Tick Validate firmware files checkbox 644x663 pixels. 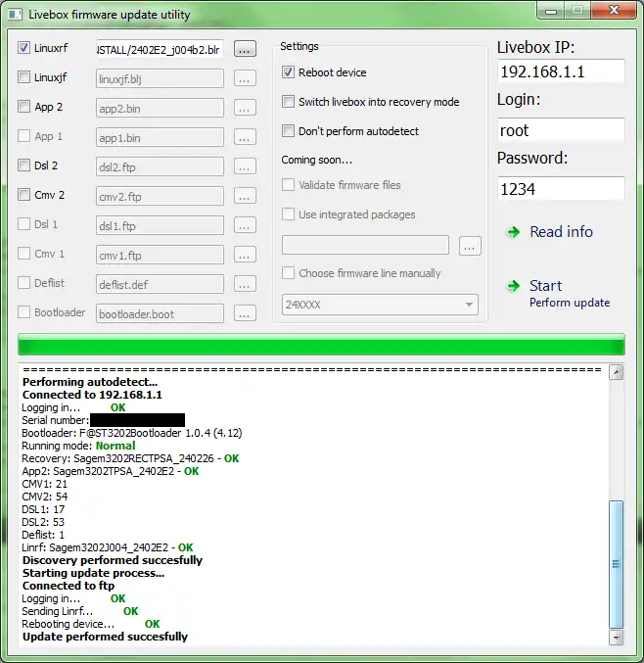tap(288, 185)
